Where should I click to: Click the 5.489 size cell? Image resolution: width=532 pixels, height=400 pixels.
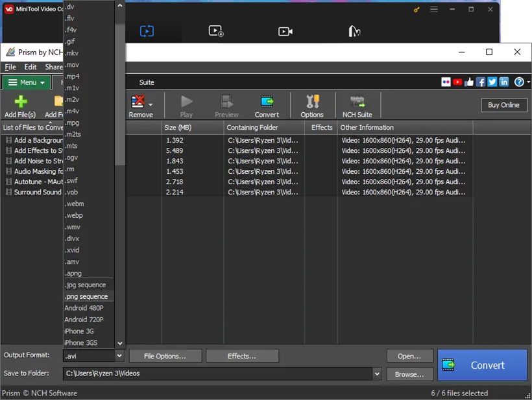pyautogui.click(x=175, y=150)
